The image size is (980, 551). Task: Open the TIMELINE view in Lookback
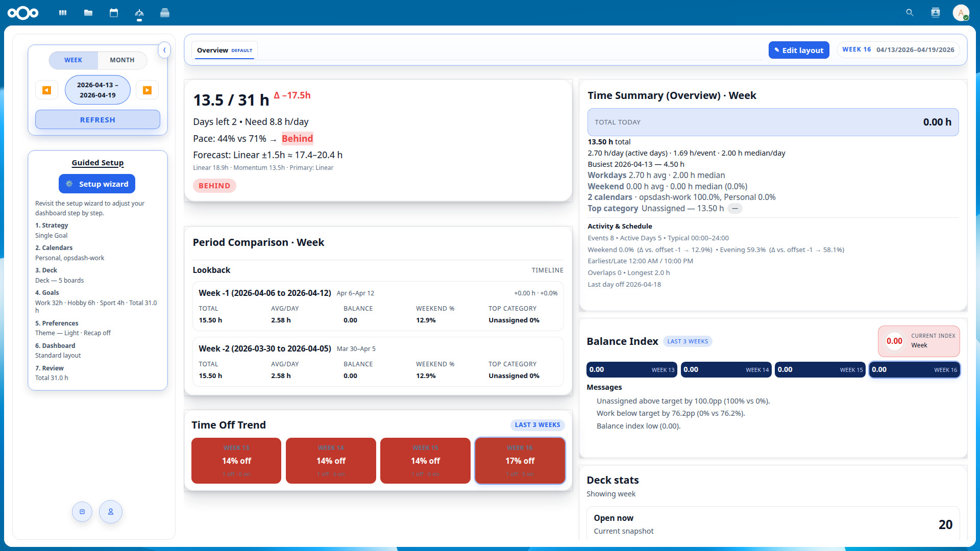pos(547,270)
